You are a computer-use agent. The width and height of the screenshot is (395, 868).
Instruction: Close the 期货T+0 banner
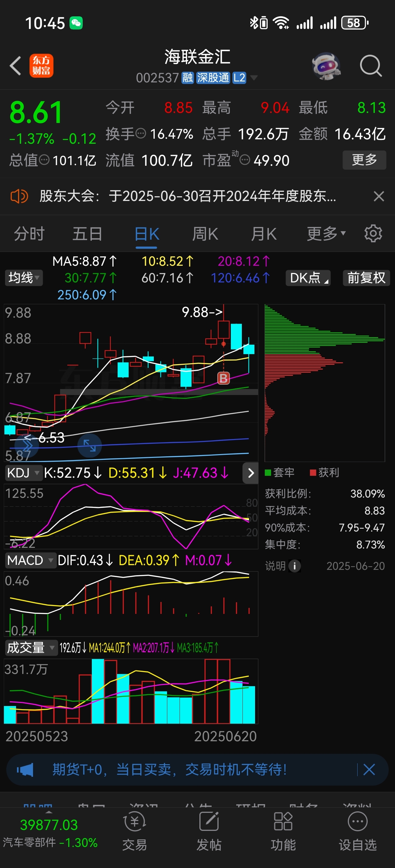pyautogui.click(x=369, y=770)
